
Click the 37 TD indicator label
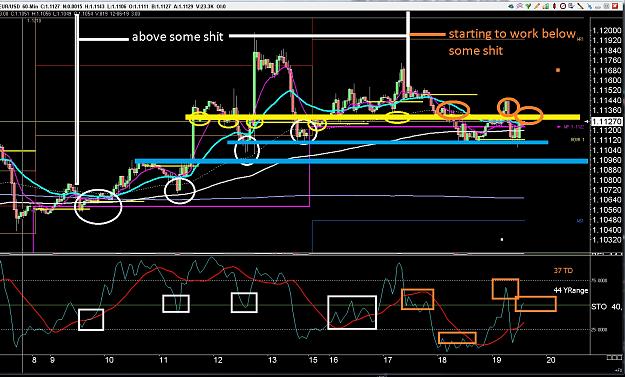click(563, 271)
